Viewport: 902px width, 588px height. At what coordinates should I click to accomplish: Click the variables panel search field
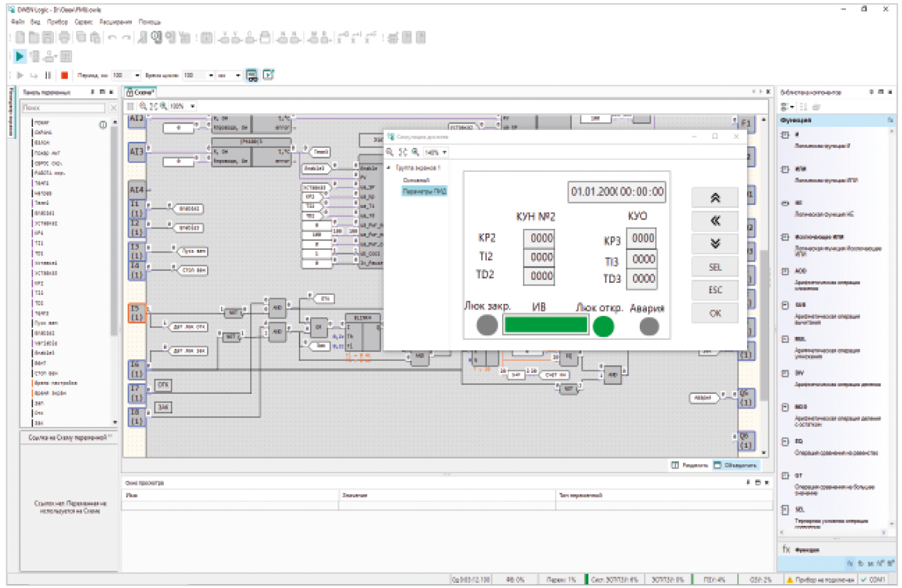click(64, 108)
